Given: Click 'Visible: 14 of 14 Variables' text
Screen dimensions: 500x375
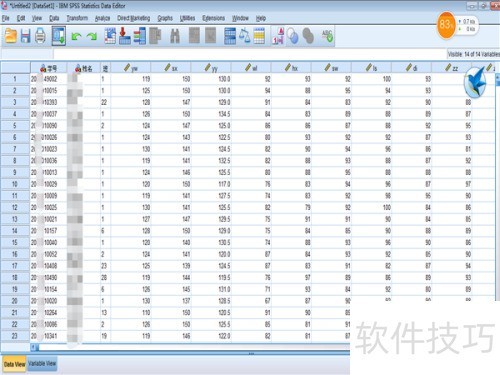Looking at the screenshot, I should pos(473,54).
